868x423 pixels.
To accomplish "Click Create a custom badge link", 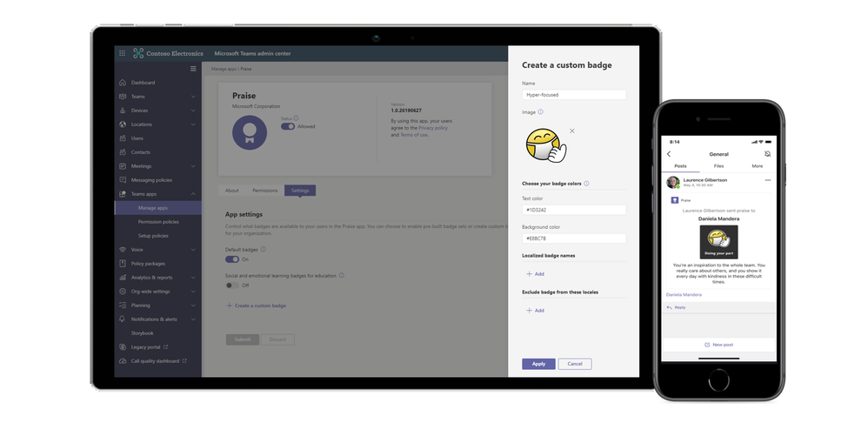I will pos(257,305).
